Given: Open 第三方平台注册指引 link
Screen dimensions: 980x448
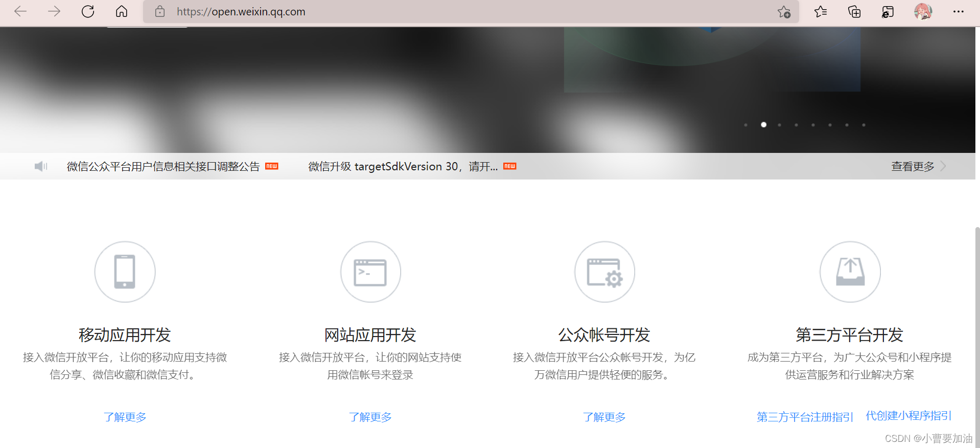Looking at the screenshot, I should coord(805,417).
